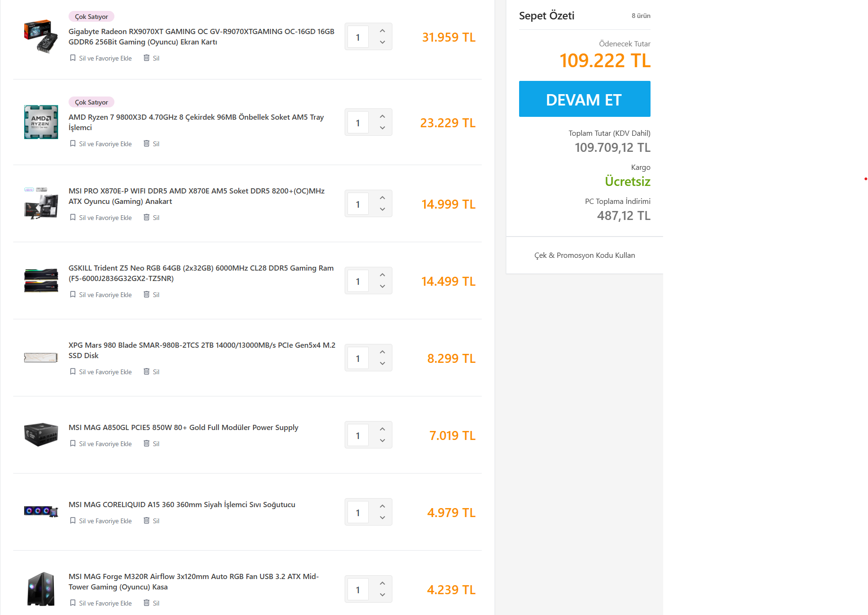Screen dimensions: 868x615
Task: Decrease quantity of AMD Ryzen 7 processor
Action: (382, 128)
